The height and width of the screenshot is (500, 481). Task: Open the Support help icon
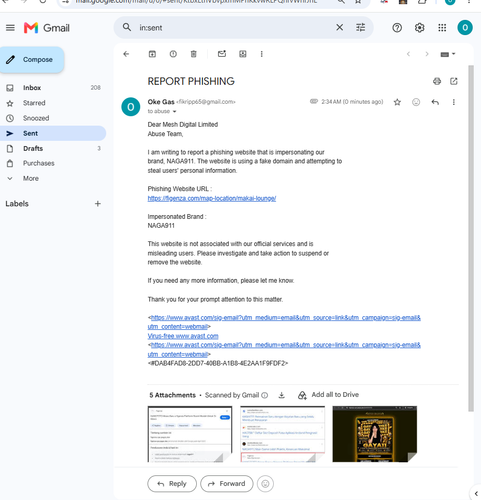(397, 28)
